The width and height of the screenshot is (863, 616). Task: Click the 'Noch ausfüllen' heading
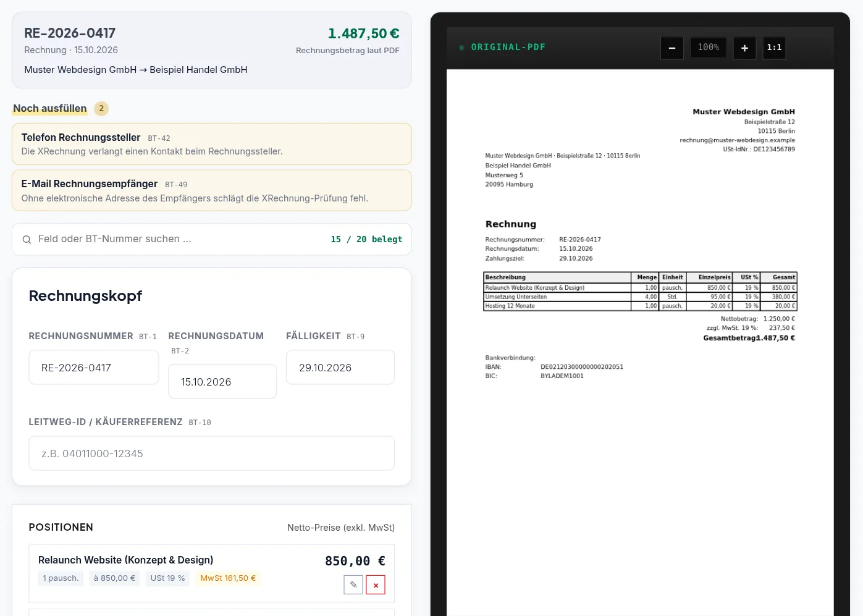point(50,109)
